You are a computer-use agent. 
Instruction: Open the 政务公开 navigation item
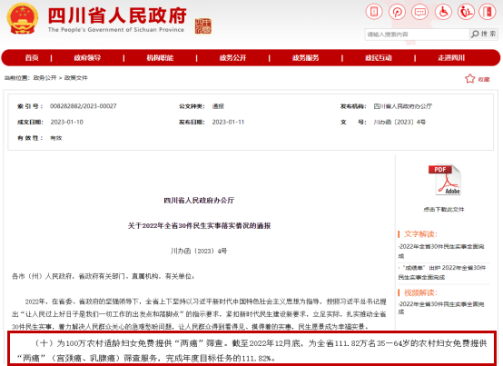(233, 58)
